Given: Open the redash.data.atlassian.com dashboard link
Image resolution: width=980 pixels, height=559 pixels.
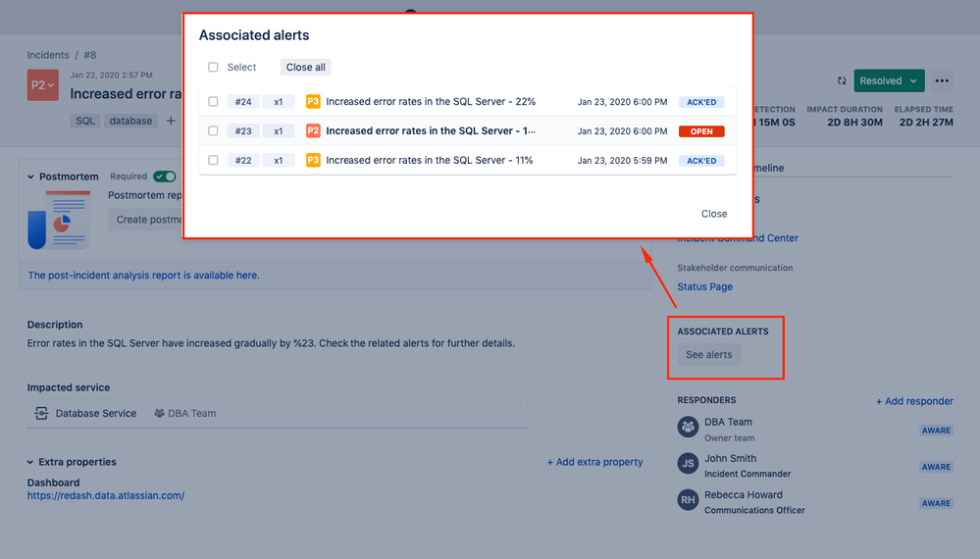Looking at the screenshot, I should pyautogui.click(x=106, y=495).
